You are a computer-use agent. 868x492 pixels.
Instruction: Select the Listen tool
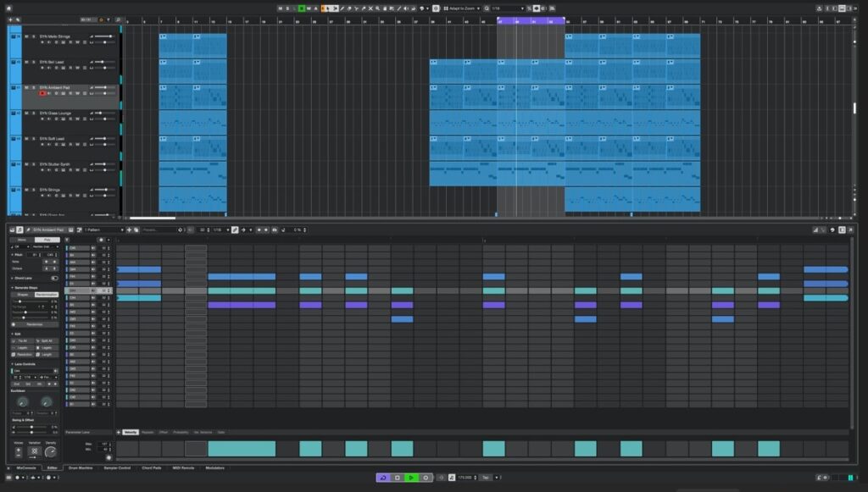[405, 7]
